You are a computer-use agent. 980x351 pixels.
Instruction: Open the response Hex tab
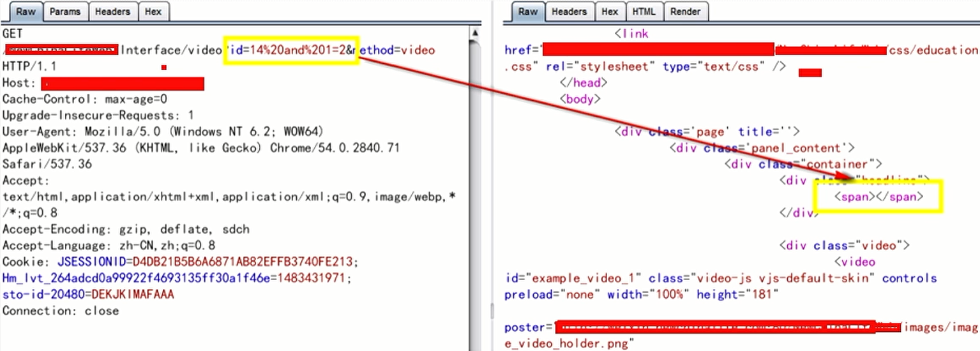coord(610,11)
